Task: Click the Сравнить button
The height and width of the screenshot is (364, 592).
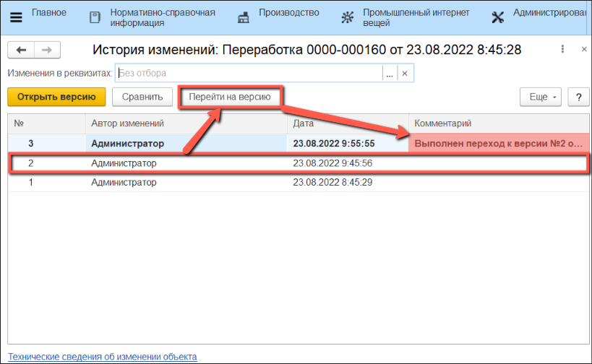Action: point(142,97)
